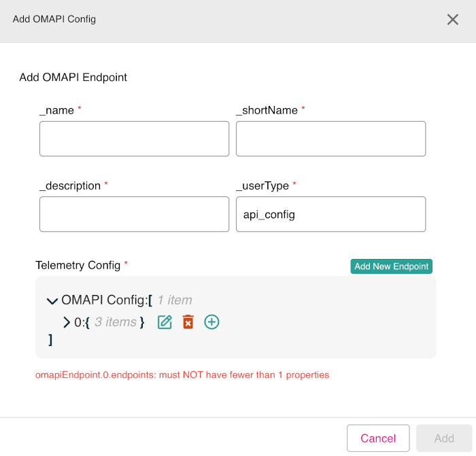Click the edit pencil icon for item 0

[165, 322]
